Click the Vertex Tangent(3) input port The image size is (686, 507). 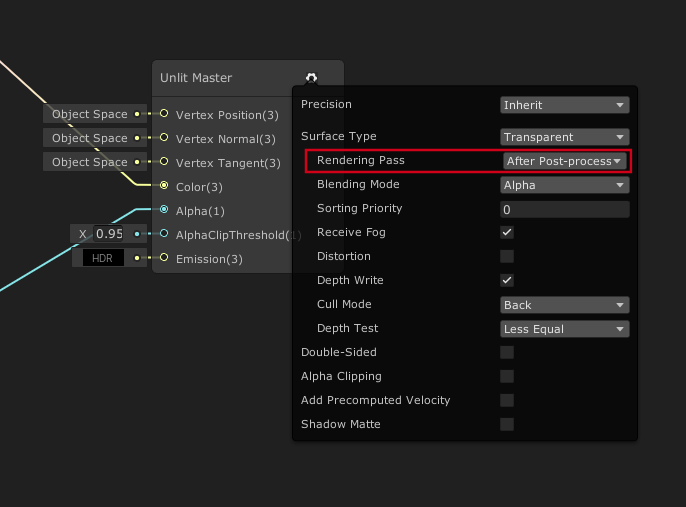(164, 161)
